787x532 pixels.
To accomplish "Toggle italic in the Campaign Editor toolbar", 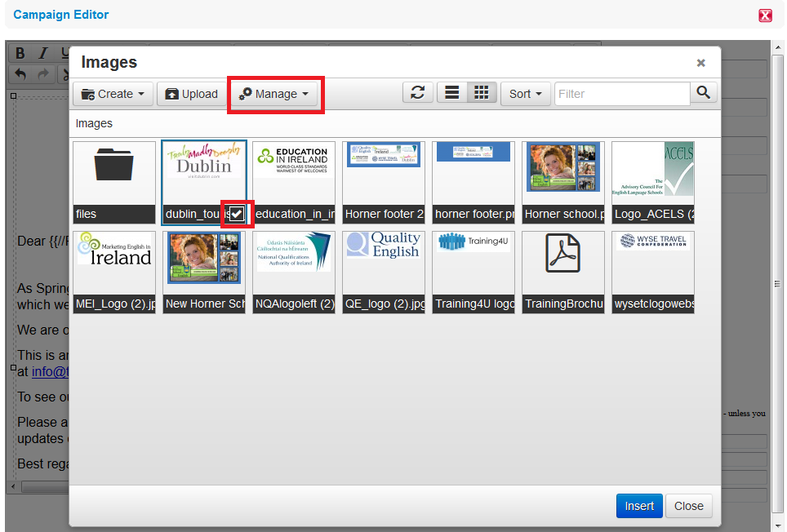I will tap(43, 53).
